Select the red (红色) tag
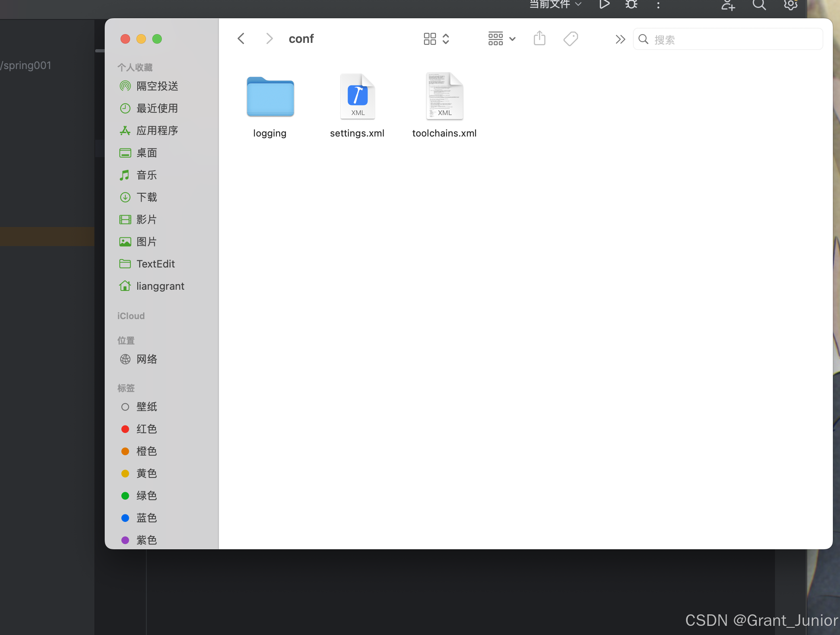Image resolution: width=840 pixels, height=635 pixels. (x=147, y=429)
